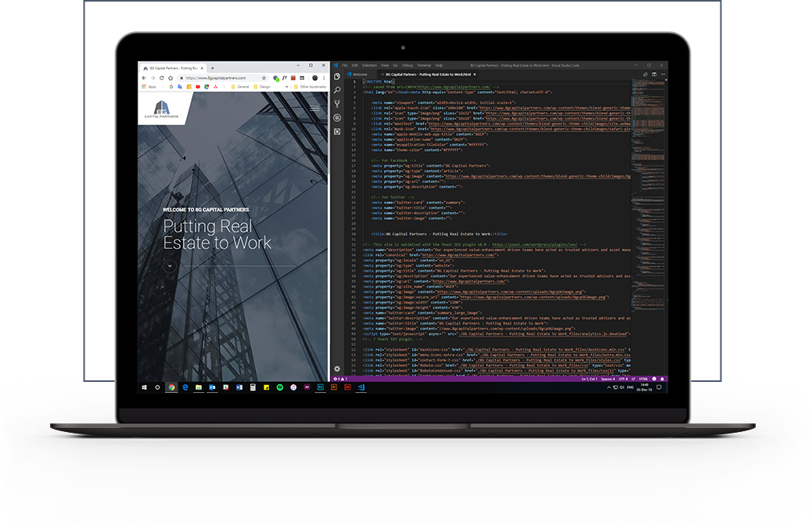Open Windows Action Center icon

[659, 387]
